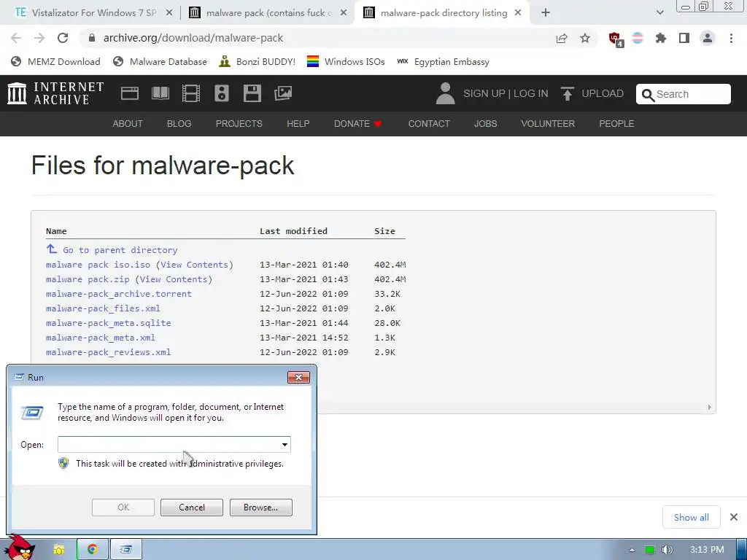This screenshot has height=560, width=747.
Task: Go back with browser back arrow
Action: tap(16, 38)
